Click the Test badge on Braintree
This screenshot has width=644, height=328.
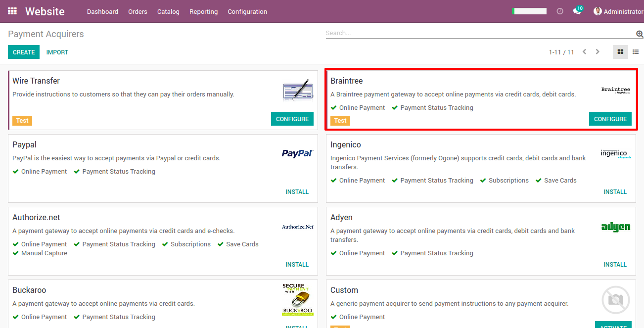[x=340, y=121]
